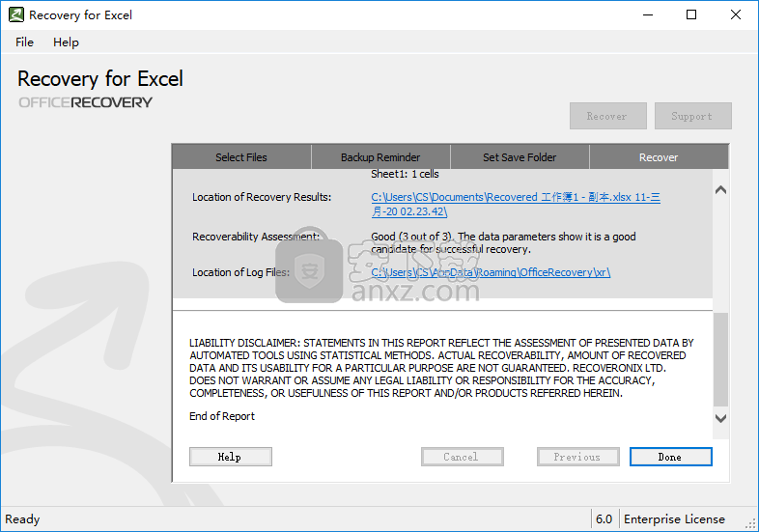Minimize the Recovery for Excel window
This screenshot has height=532, width=759.
coord(648,15)
